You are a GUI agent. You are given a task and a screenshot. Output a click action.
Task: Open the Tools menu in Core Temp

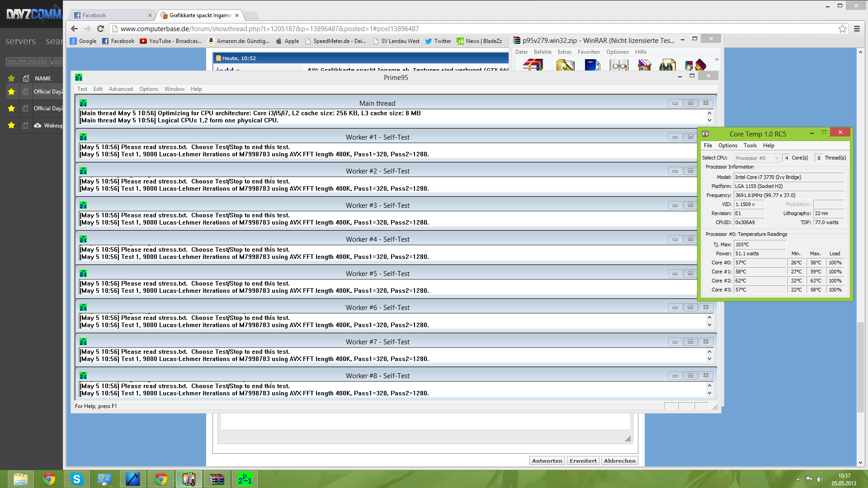click(x=750, y=145)
